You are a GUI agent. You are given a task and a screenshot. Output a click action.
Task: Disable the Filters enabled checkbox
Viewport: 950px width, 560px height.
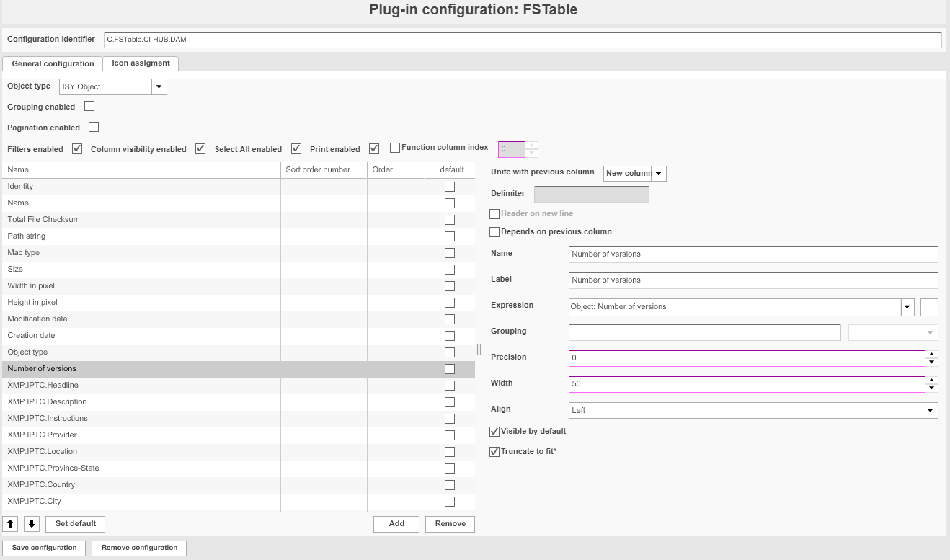[x=76, y=148]
